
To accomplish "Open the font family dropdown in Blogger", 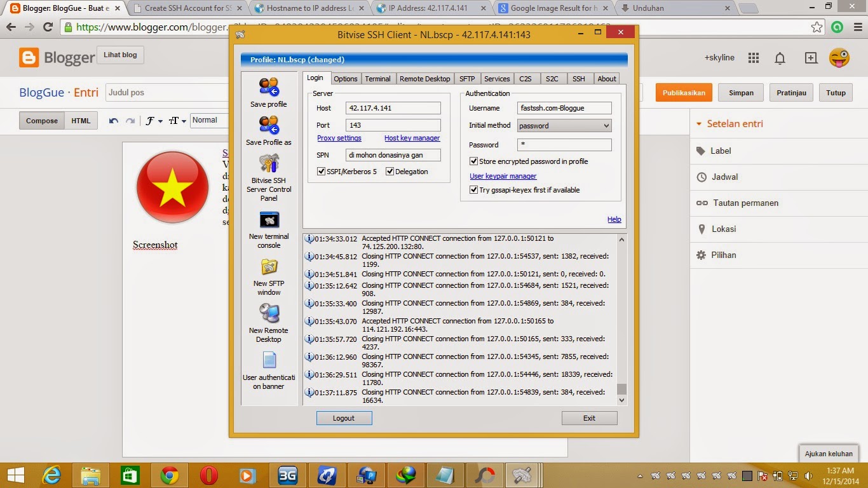I will [x=154, y=121].
